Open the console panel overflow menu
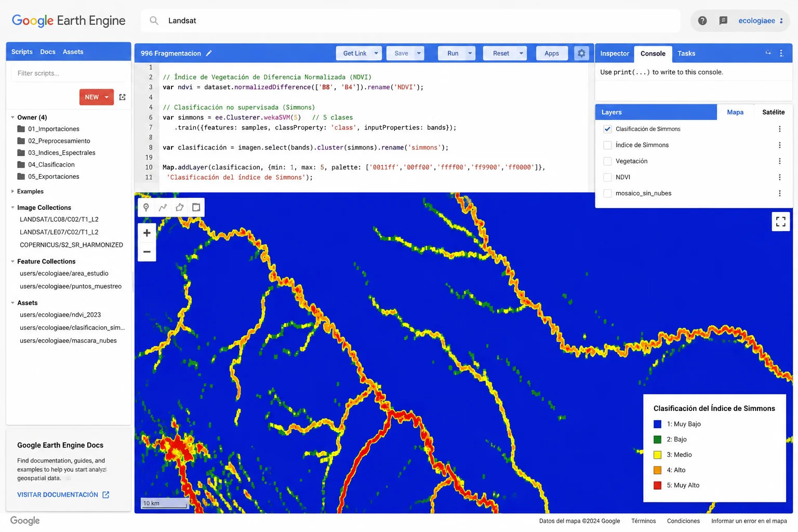798x532 pixels. tap(781, 53)
